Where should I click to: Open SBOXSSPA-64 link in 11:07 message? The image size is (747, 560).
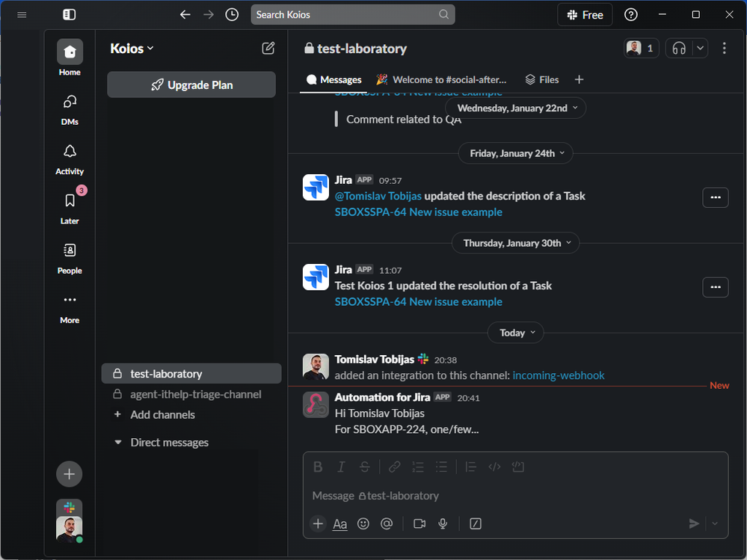click(x=418, y=302)
